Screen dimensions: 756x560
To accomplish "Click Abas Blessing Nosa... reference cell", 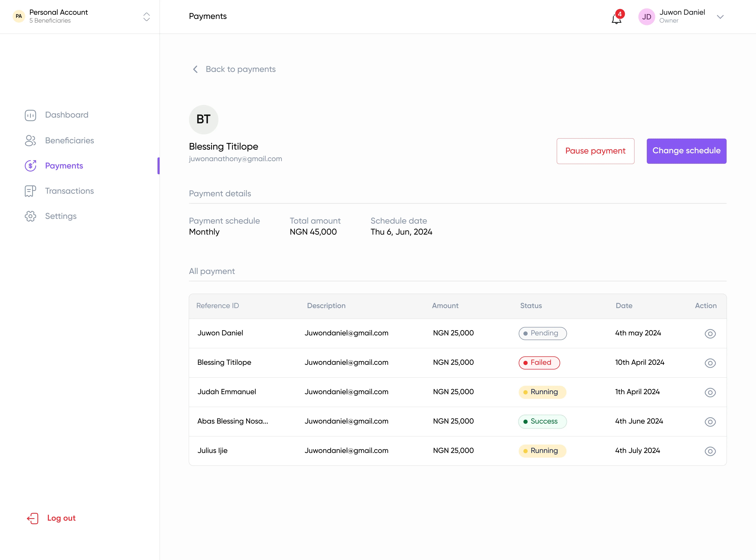I will pos(233,421).
